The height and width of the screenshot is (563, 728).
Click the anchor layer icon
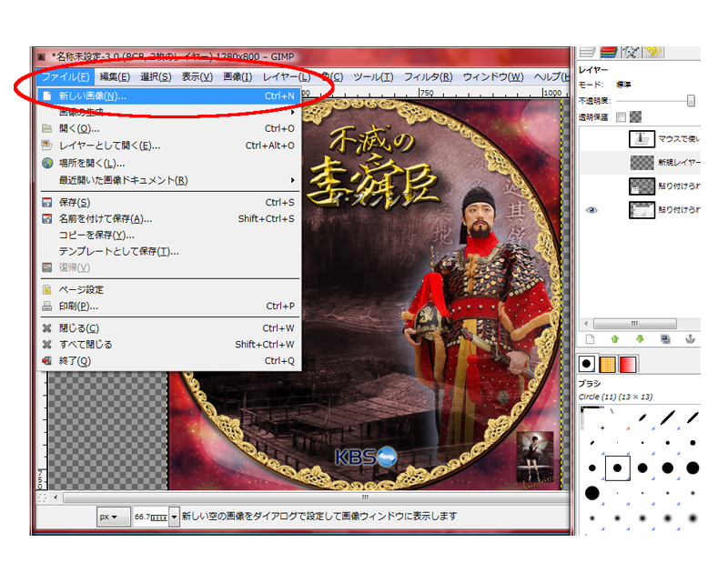point(691,339)
